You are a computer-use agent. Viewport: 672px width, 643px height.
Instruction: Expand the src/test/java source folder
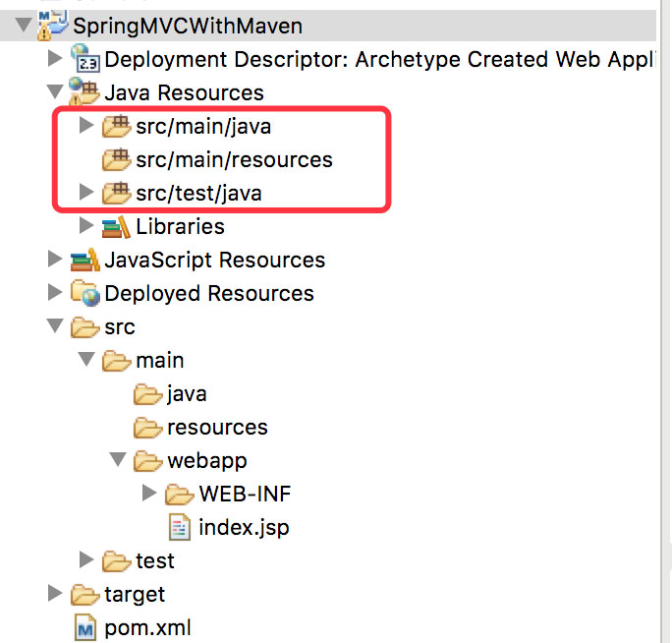(x=86, y=192)
